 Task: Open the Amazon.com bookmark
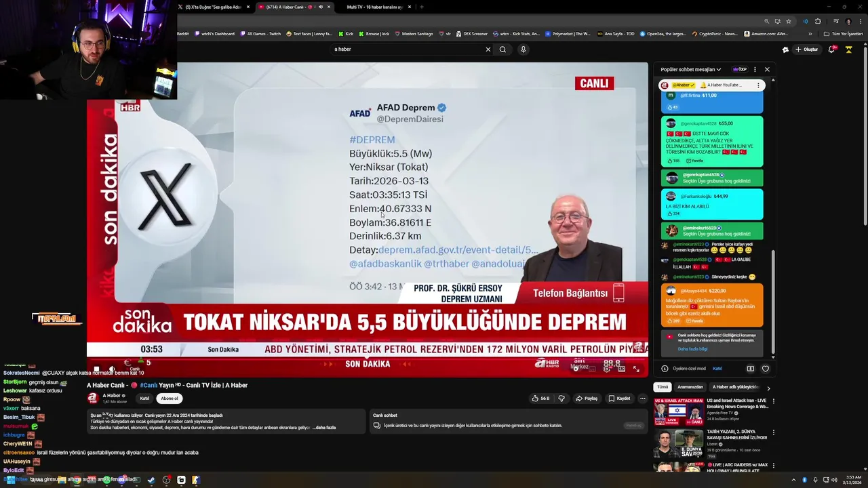click(766, 33)
